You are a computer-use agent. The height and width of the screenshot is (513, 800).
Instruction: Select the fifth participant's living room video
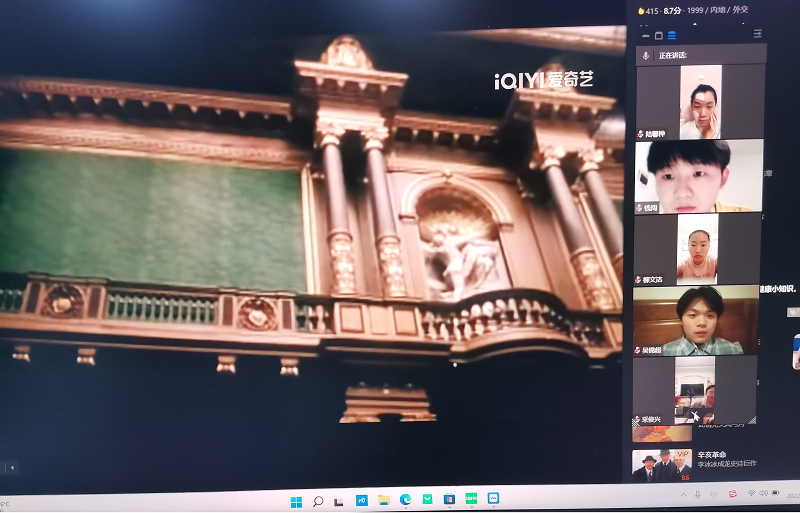(694, 390)
